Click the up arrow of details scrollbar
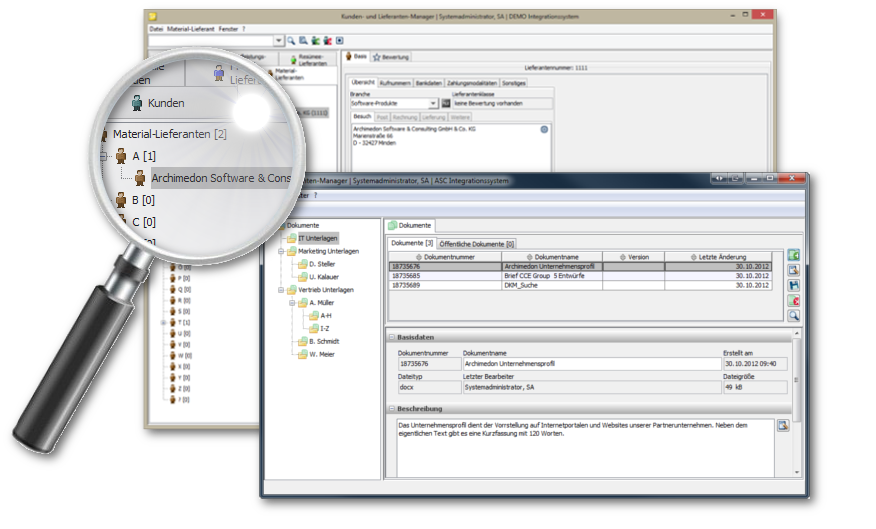The height and width of the screenshot is (529, 876). (x=797, y=333)
